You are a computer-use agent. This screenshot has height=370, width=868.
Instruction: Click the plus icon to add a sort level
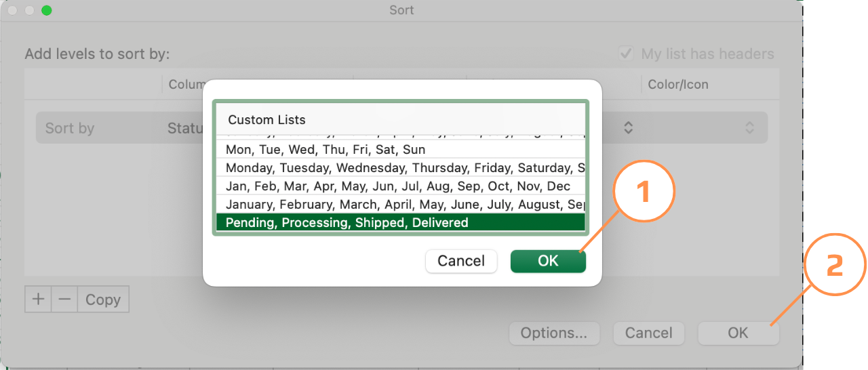[38, 300]
